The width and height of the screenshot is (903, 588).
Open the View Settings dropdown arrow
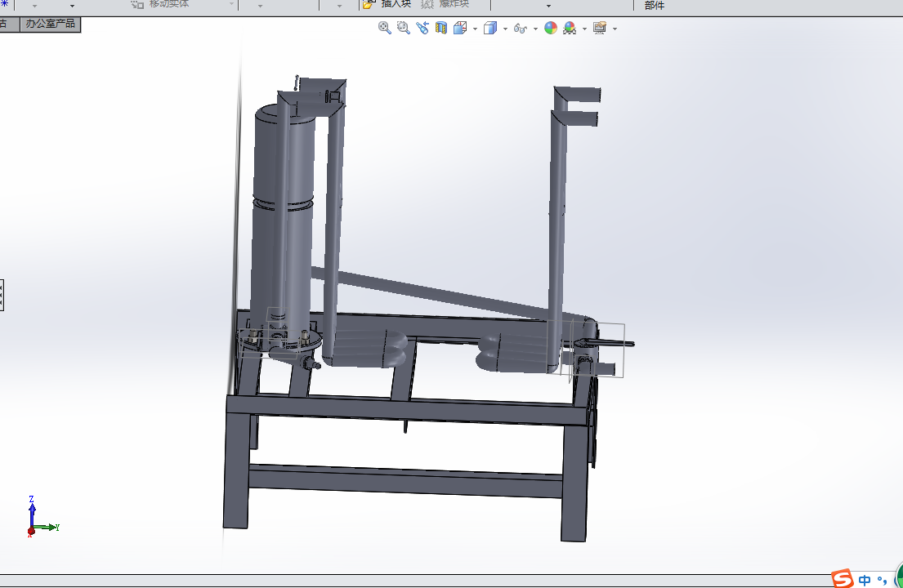pos(615,29)
